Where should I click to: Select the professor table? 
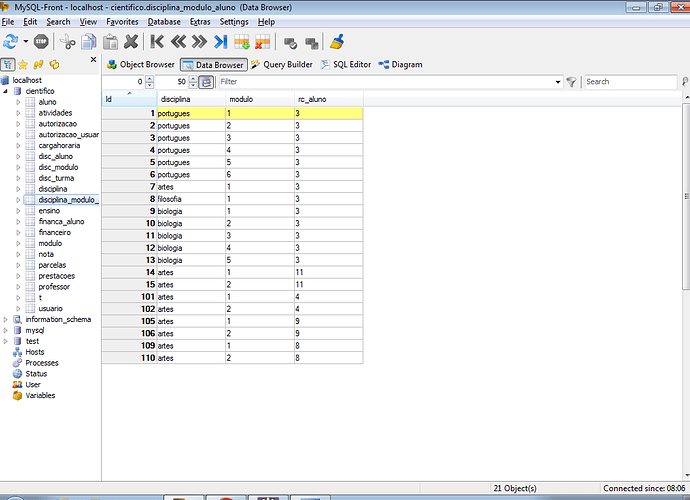click(54, 287)
